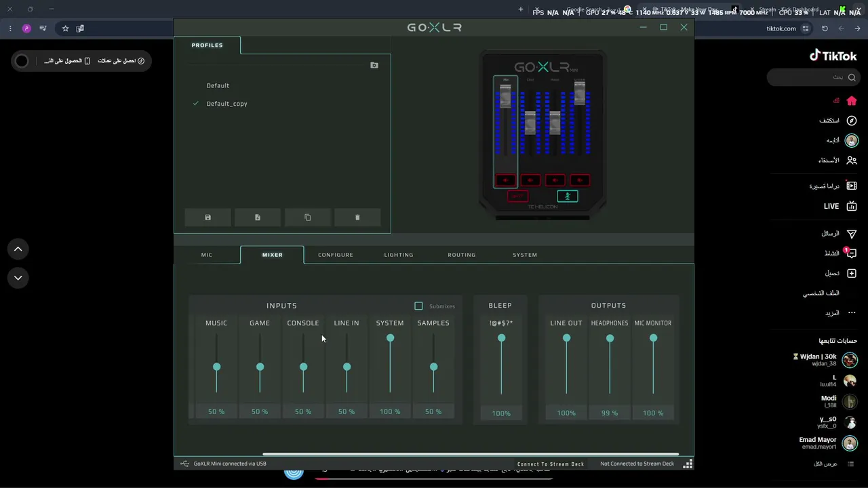Click the bleep volume slider handle

click(x=501, y=338)
